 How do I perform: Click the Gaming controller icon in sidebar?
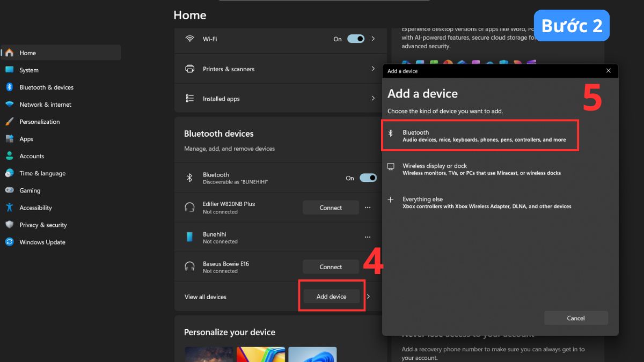(x=9, y=190)
